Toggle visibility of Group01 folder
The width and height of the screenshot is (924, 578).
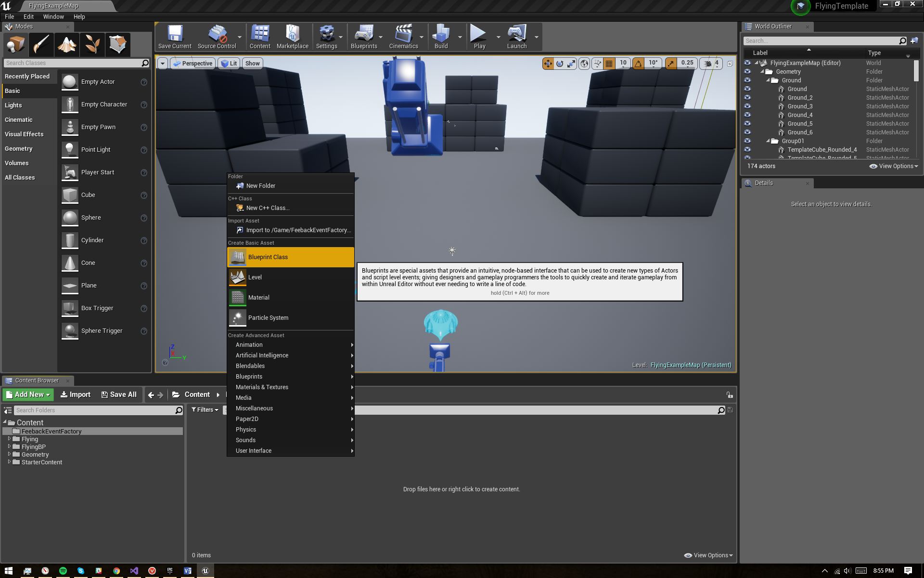[x=747, y=141]
